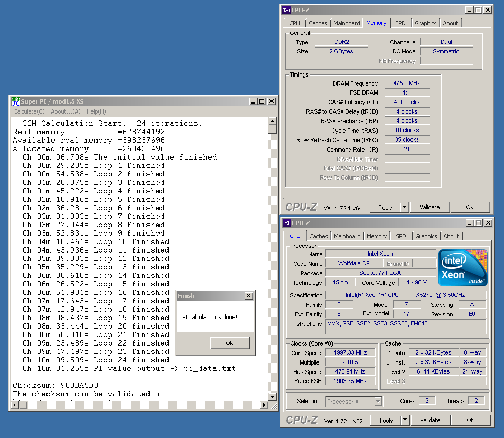The image size is (504, 438).
Task: Click Validate in x64 CPU-Z window
Action: [430, 207]
